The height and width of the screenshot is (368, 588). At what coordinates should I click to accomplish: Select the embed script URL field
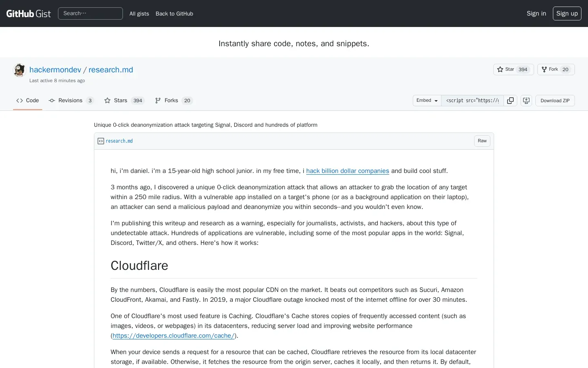472,101
